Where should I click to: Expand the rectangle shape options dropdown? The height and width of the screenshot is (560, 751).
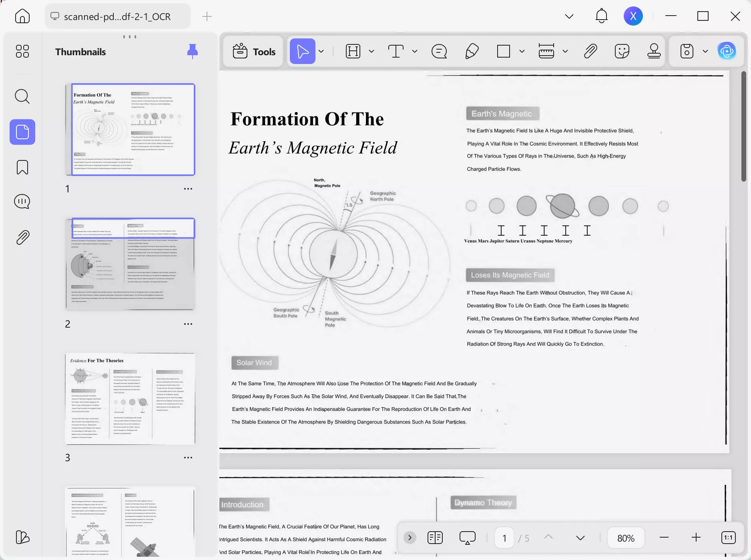pyautogui.click(x=522, y=51)
